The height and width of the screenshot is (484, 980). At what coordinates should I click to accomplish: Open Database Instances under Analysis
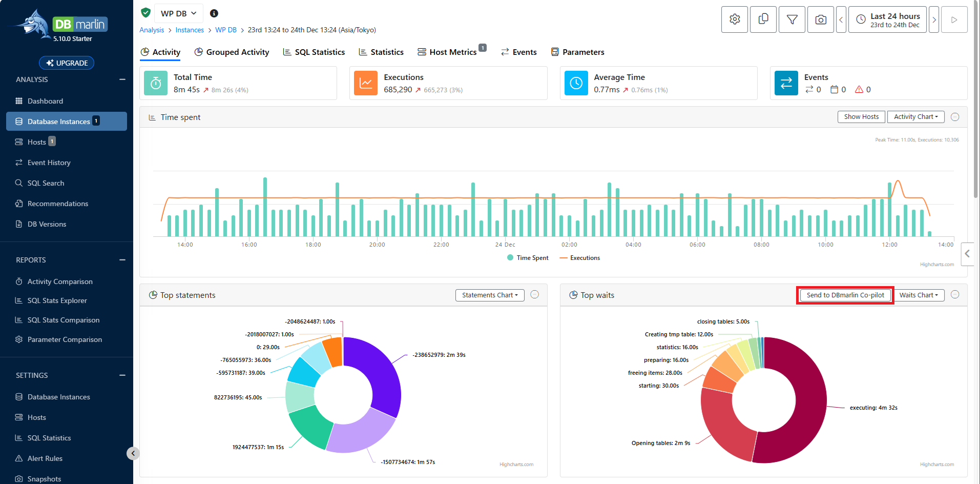click(x=67, y=122)
